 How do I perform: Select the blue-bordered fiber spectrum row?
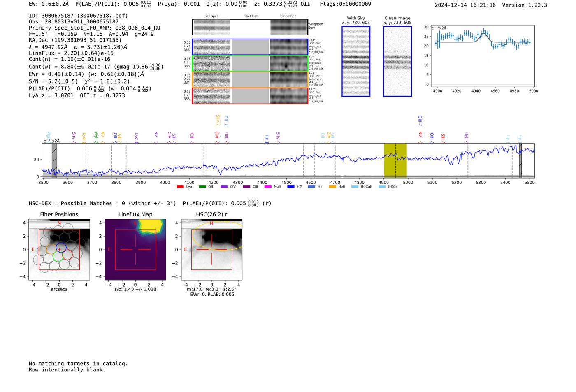tap(250, 47)
